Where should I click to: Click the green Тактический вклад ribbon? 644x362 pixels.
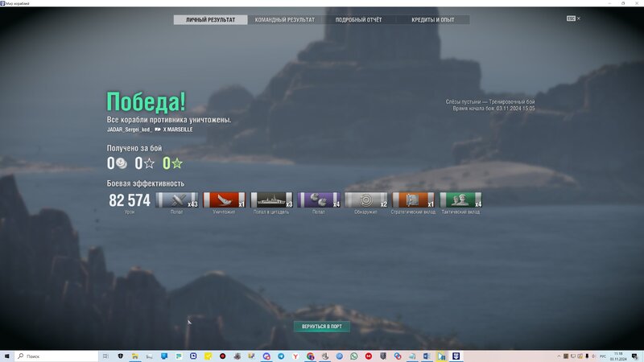[460, 200]
